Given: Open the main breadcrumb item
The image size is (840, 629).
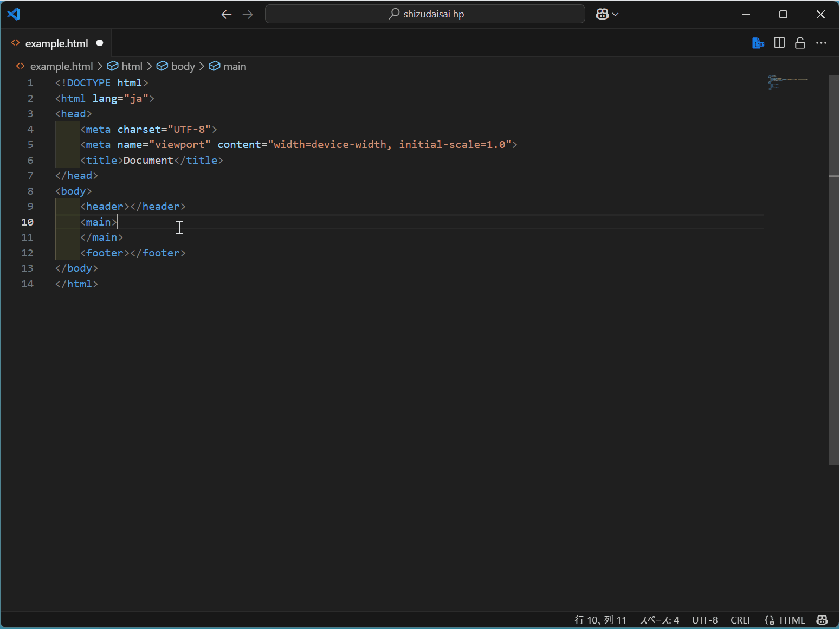Looking at the screenshot, I should [234, 66].
